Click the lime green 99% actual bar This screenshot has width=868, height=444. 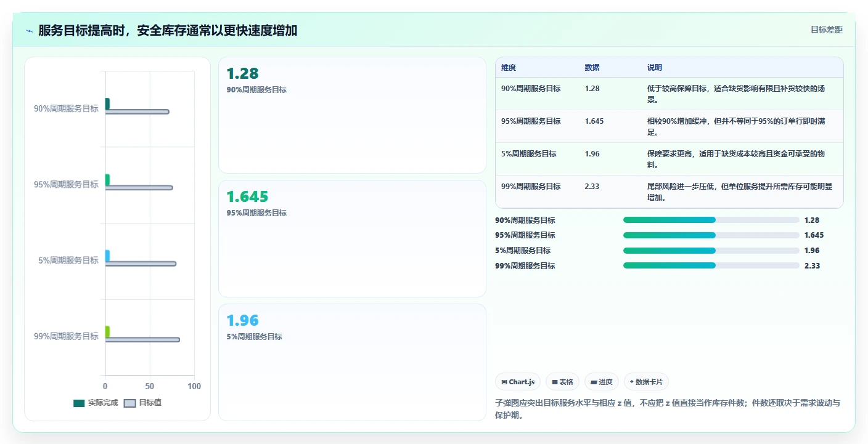tap(107, 332)
